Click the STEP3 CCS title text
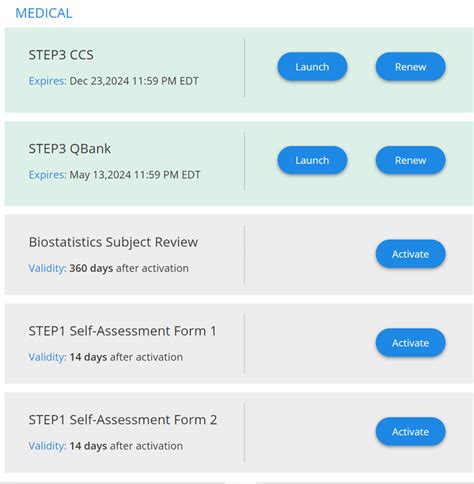The width and height of the screenshot is (474, 484). coord(61,55)
